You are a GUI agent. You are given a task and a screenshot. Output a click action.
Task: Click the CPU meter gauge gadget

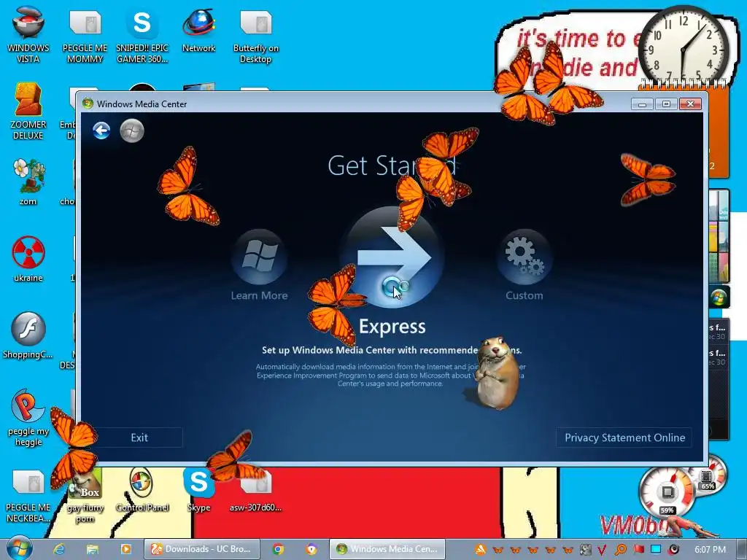[x=668, y=492]
